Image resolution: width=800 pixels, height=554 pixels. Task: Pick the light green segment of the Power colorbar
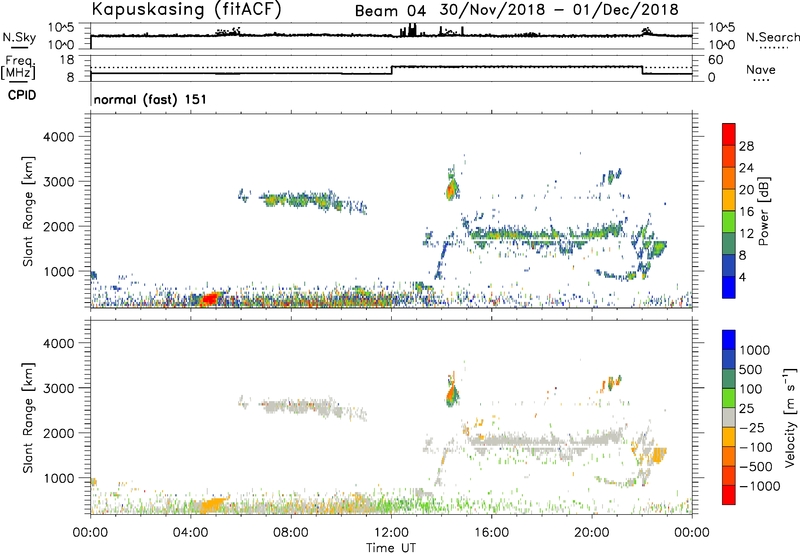(729, 222)
